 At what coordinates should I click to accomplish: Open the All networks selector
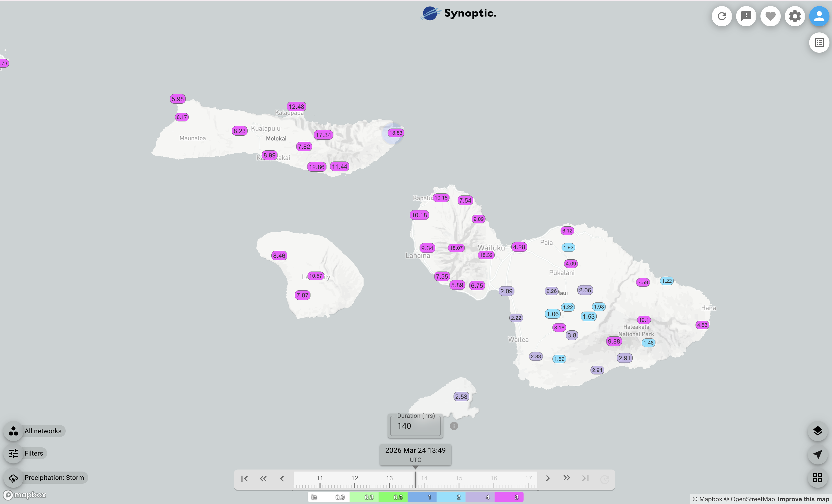[x=43, y=431]
